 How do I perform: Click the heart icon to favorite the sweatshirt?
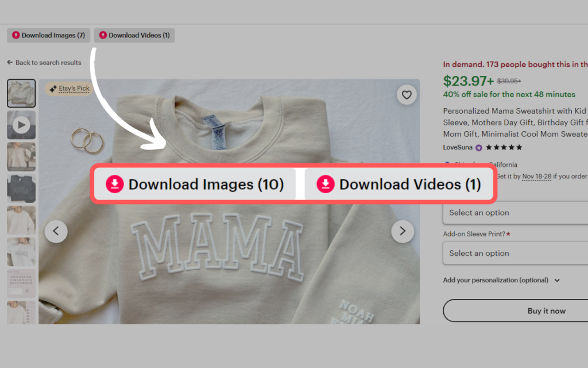(407, 94)
